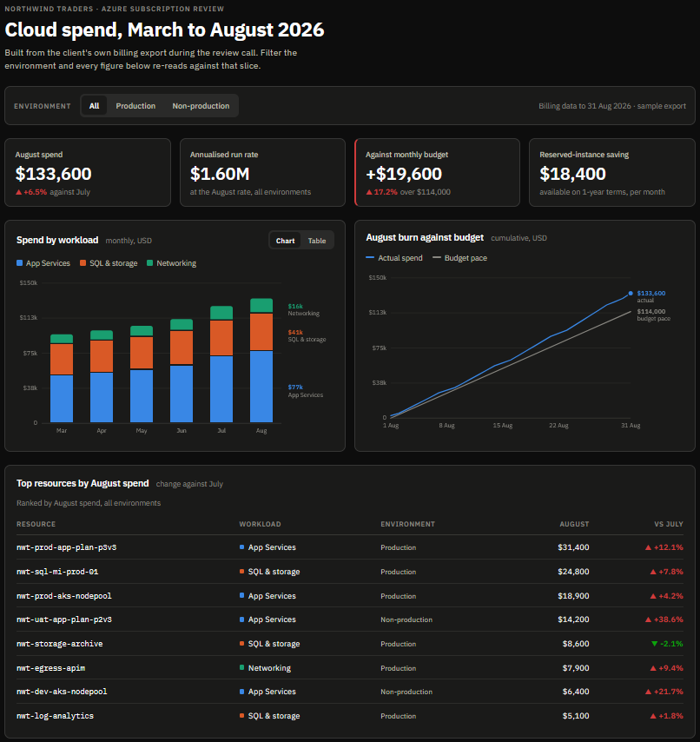Click the orange workload marker for nwt-sql-mi-prod-01

(241, 572)
